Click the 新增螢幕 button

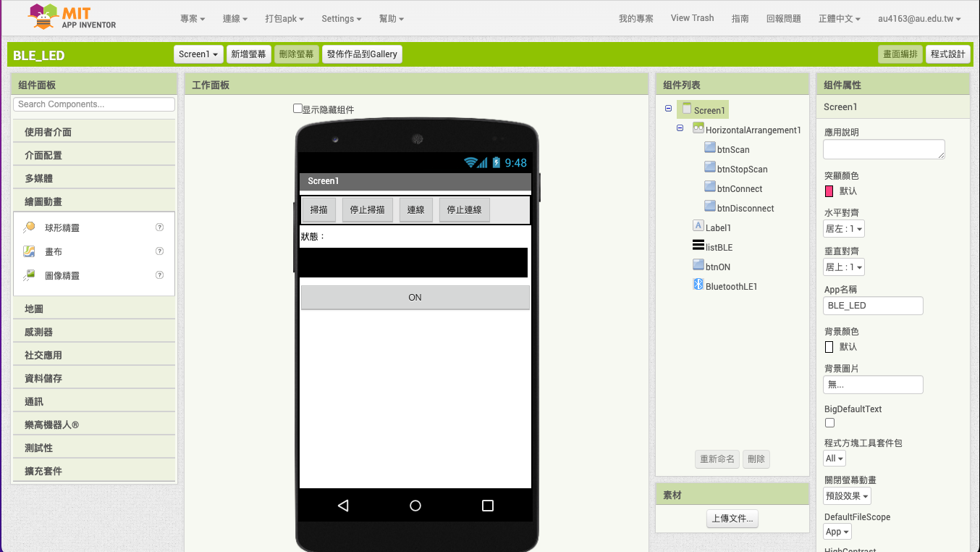(249, 54)
